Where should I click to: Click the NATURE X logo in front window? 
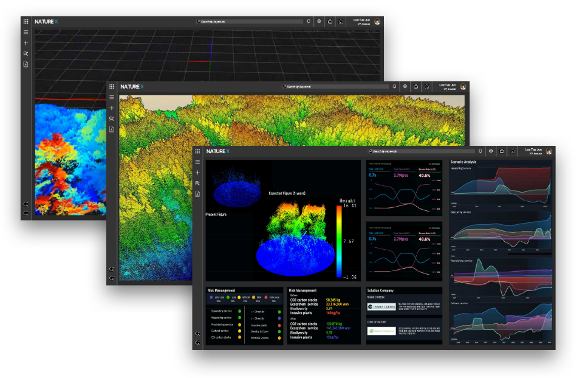pyautogui.click(x=218, y=151)
